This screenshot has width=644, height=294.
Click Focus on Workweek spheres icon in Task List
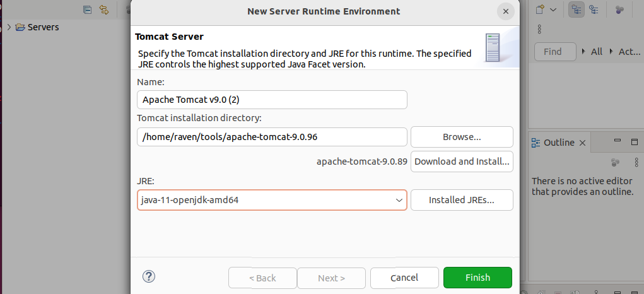(x=620, y=9)
